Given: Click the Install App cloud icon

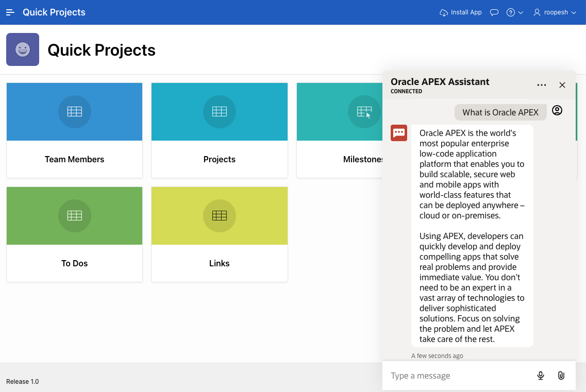Looking at the screenshot, I should (444, 12).
